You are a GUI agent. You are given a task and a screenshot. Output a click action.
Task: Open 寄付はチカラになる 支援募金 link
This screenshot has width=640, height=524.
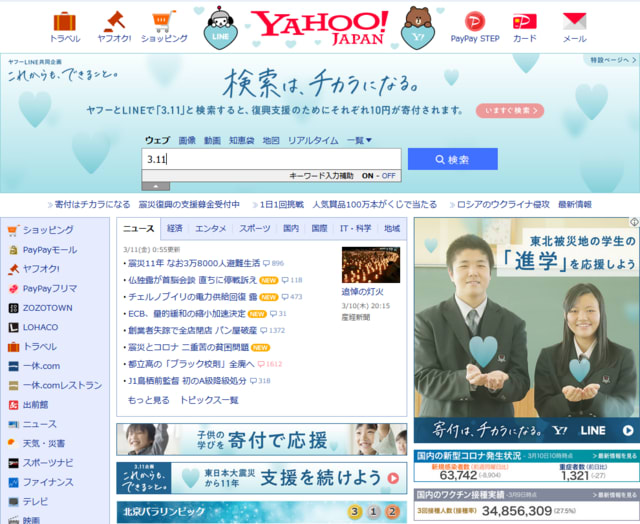147,204
